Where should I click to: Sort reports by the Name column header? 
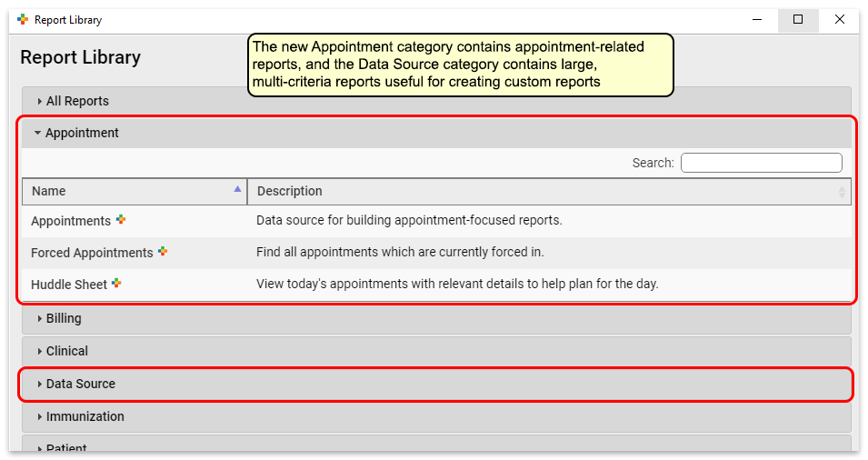click(135, 191)
